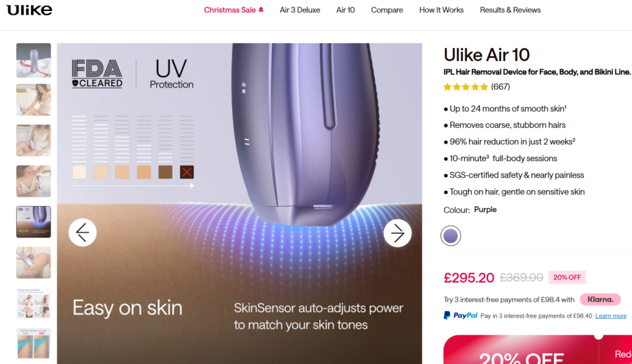Viewport: 632px width, 364px height.
Task: Show previous product image with left arrow
Action: 83,233
